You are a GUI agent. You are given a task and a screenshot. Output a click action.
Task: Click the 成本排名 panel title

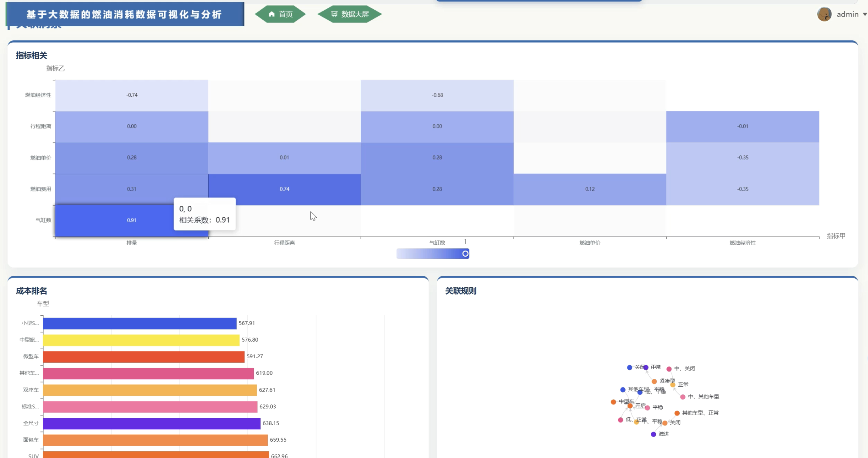(31, 291)
